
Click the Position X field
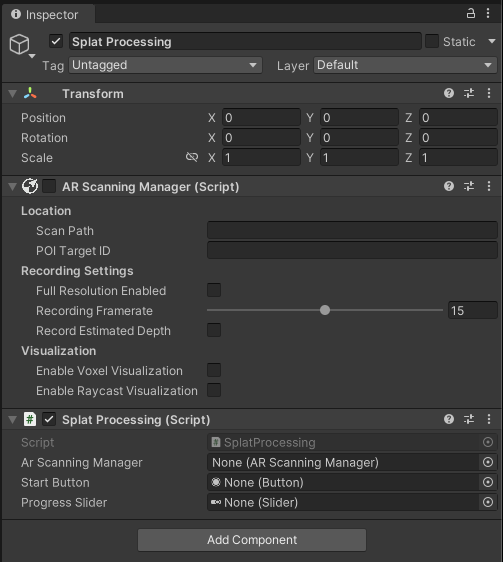pos(261,118)
